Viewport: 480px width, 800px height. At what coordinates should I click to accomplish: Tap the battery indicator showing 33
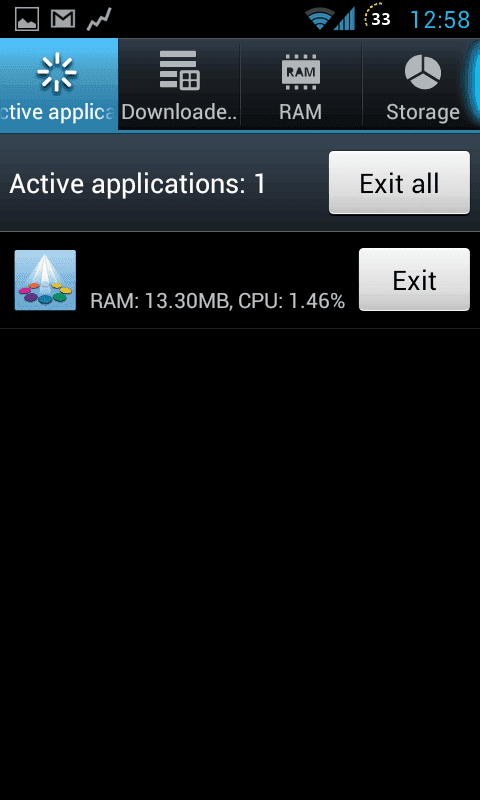tap(378, 18)
